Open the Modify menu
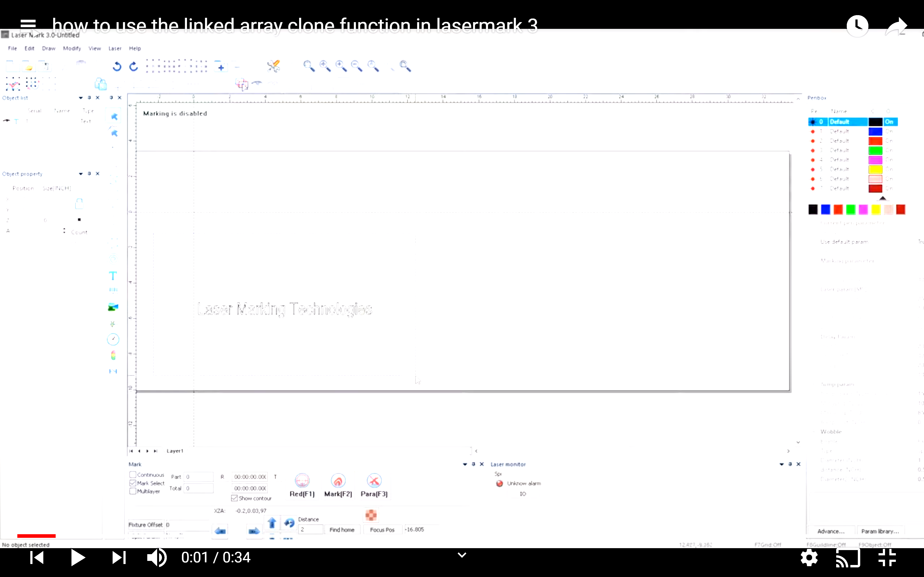This screenshot has width=924, height=577. [72, 49]
